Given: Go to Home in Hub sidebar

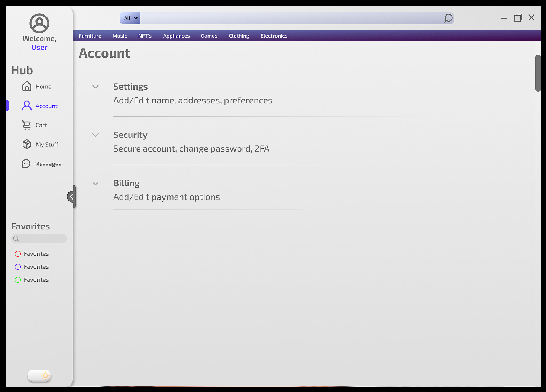Looking at the screenshot, I should (x=43, y=87).
